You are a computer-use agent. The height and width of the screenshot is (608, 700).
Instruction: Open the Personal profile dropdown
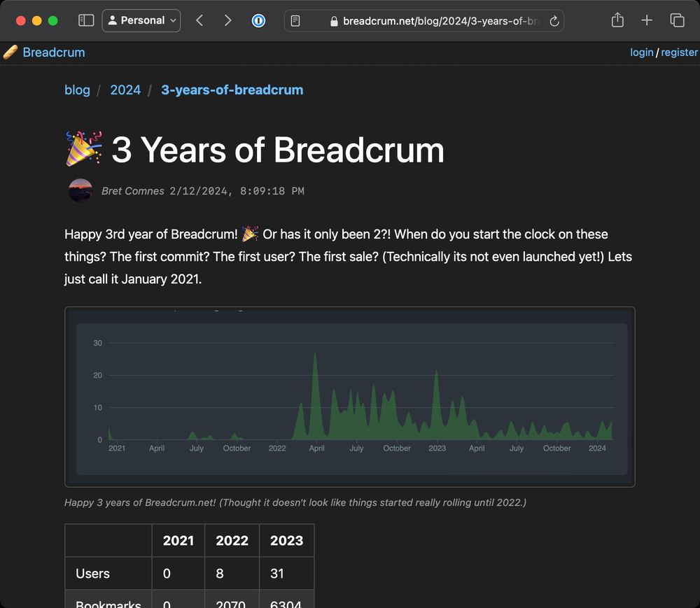(141, 20)
